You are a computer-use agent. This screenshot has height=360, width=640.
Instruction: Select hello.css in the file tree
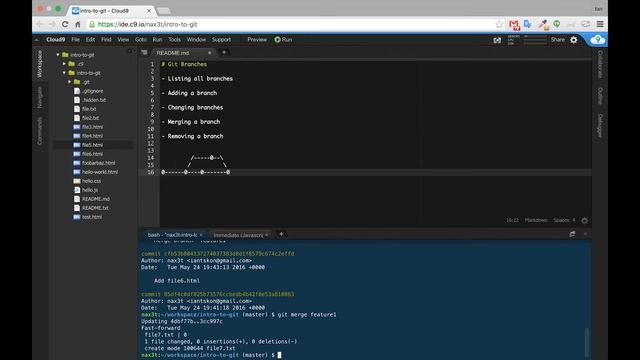pyautogui.click(x=91, y=181)
